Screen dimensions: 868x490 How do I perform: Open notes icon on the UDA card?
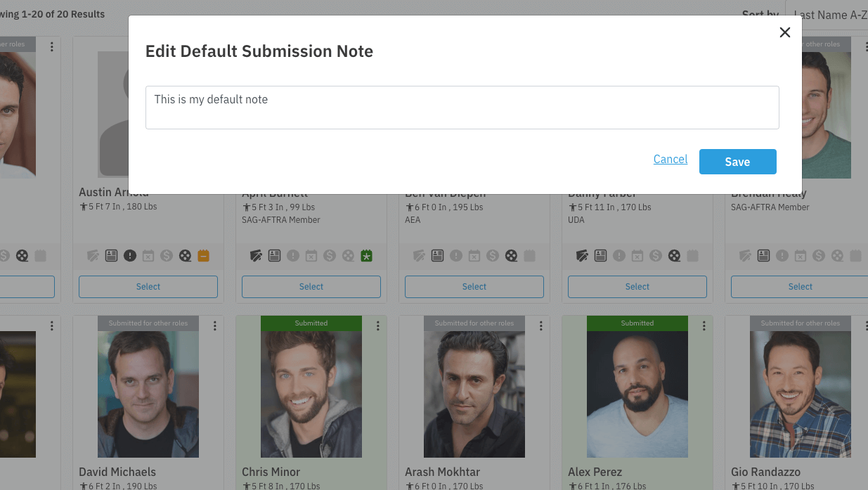[x=582, y=256]
